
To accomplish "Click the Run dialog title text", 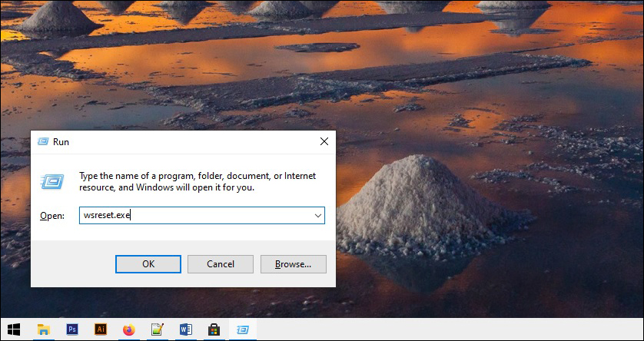I will pyautogui.click(x=61, y=142).
